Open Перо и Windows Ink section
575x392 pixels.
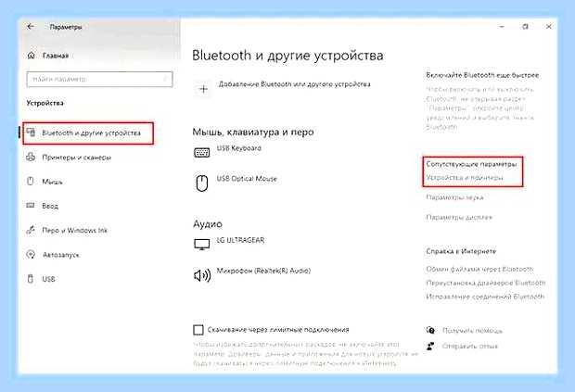click(74, 231)
